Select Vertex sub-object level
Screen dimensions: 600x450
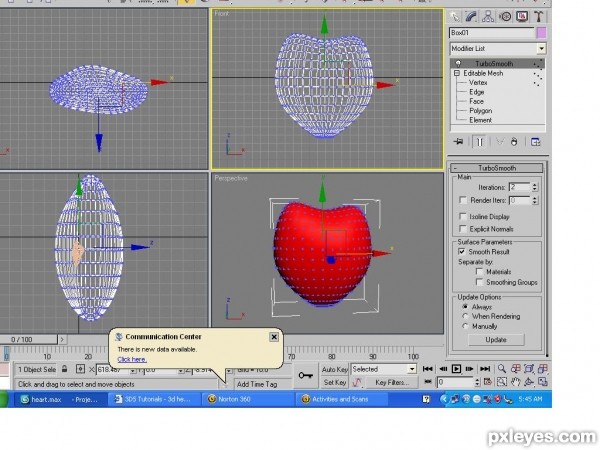[478, 83]
